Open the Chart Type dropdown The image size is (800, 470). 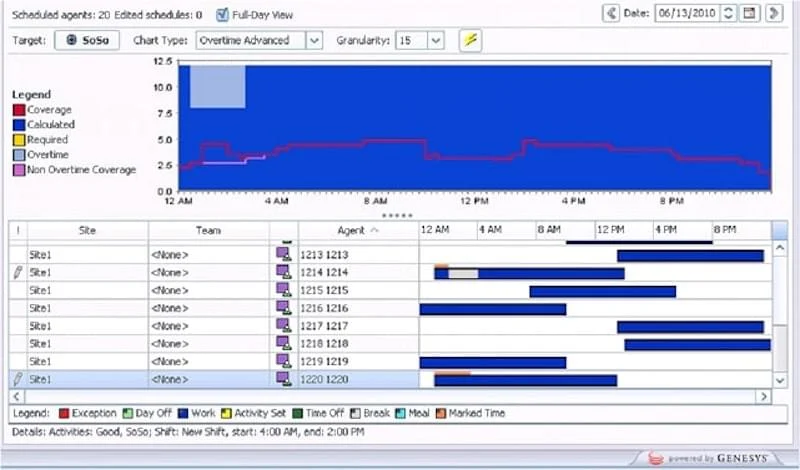tap(314, 40)
